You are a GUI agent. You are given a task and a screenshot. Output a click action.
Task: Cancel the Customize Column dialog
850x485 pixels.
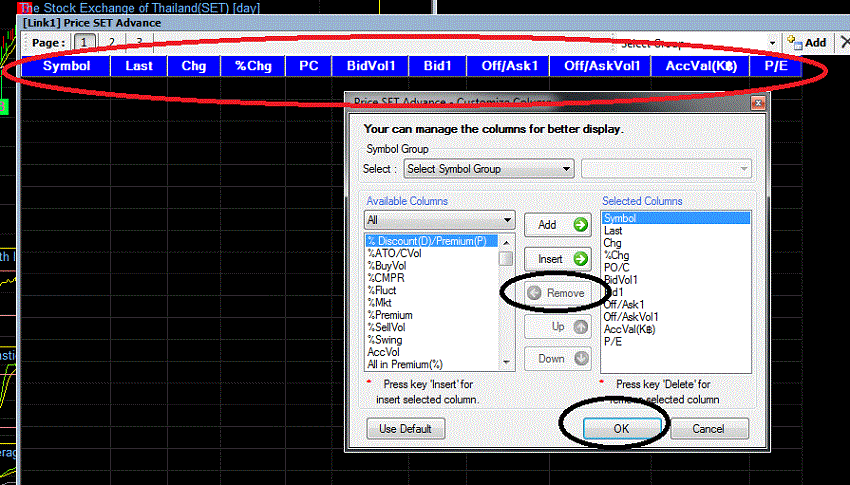point(709,429)
